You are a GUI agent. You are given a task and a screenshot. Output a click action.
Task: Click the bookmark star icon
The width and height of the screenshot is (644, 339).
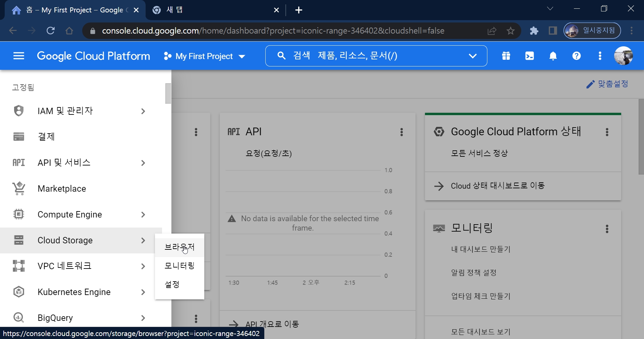(511, 31)
